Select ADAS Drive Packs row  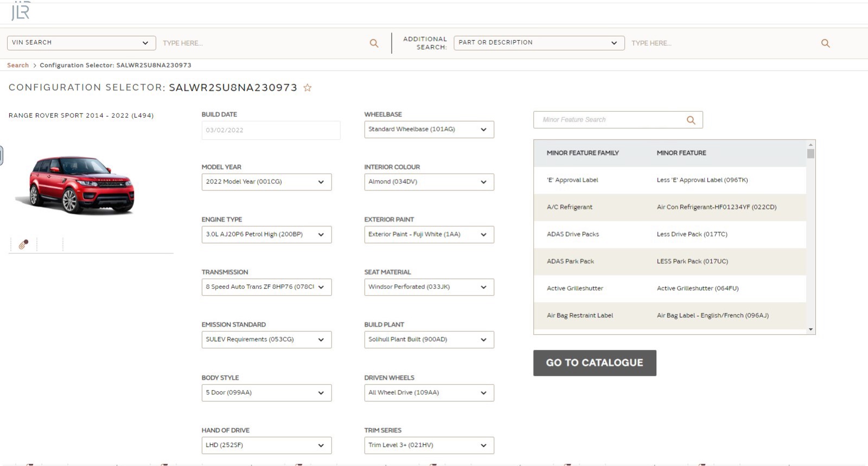(x=670, y=234)
